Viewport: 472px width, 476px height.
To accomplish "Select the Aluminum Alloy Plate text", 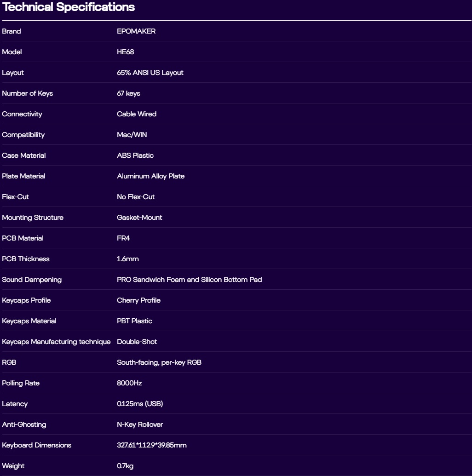I will (x=150, y=176).
